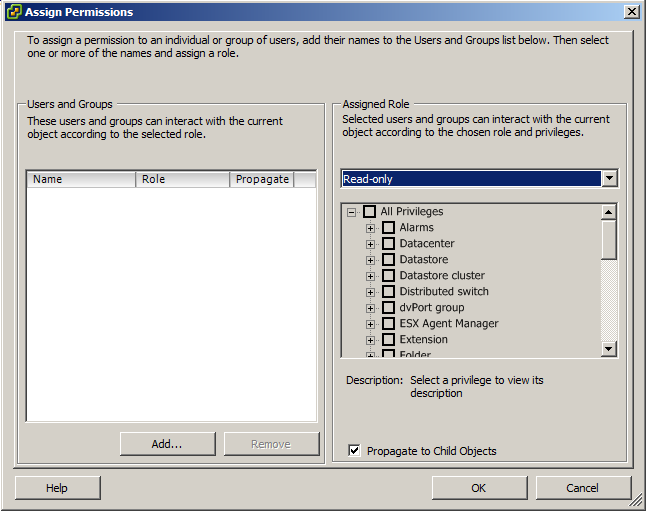Click the Add... button
Image resolution: width=650 pixels, height=514 pixels.
coord(167,444)
